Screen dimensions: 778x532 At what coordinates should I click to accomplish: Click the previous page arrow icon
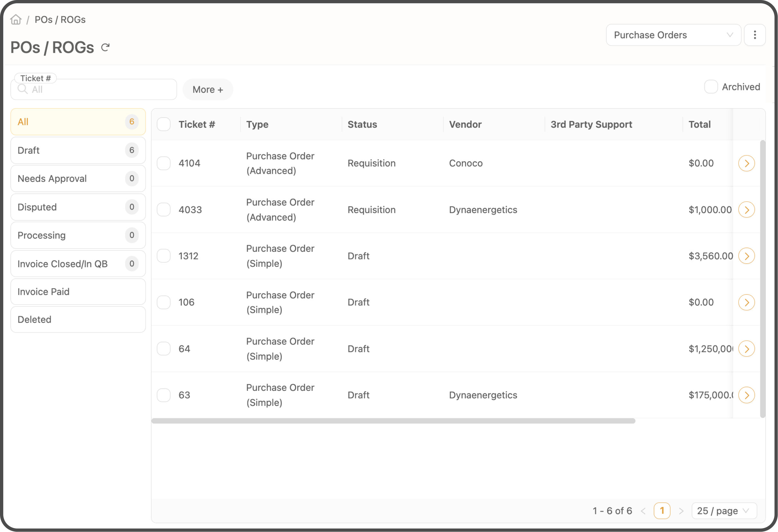pyautogui.click(x=644, y=510)
